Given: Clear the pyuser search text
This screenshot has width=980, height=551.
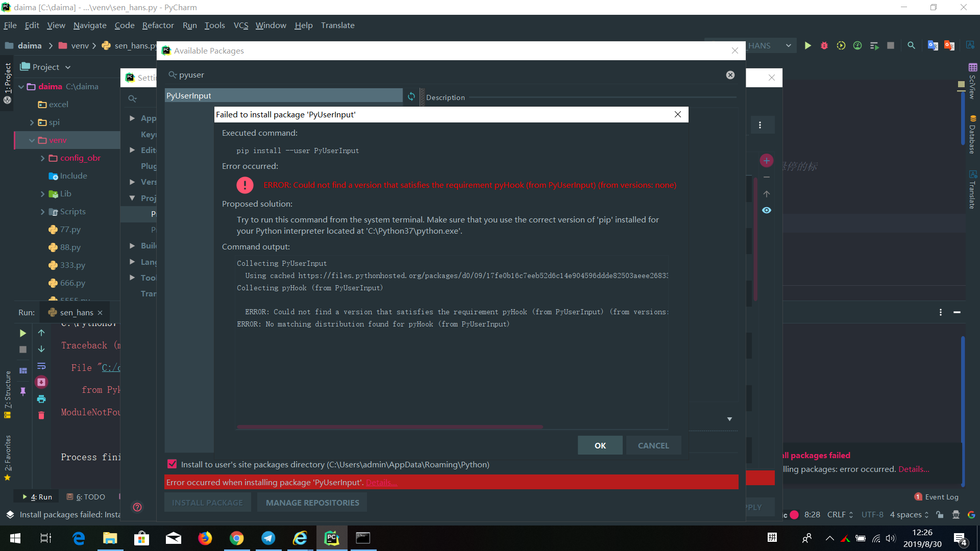Looking at the screenshot, I should click(x=730, y=75).
